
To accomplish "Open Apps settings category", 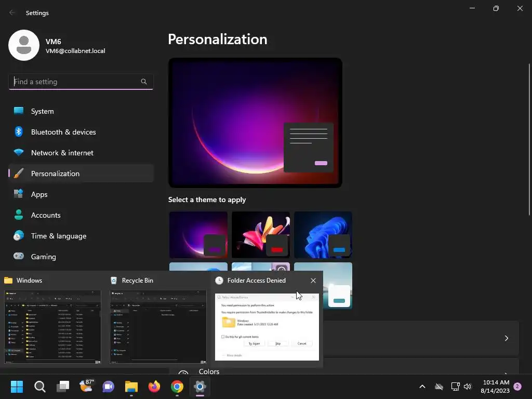I will pyautogui.click(x=81, y=194).
